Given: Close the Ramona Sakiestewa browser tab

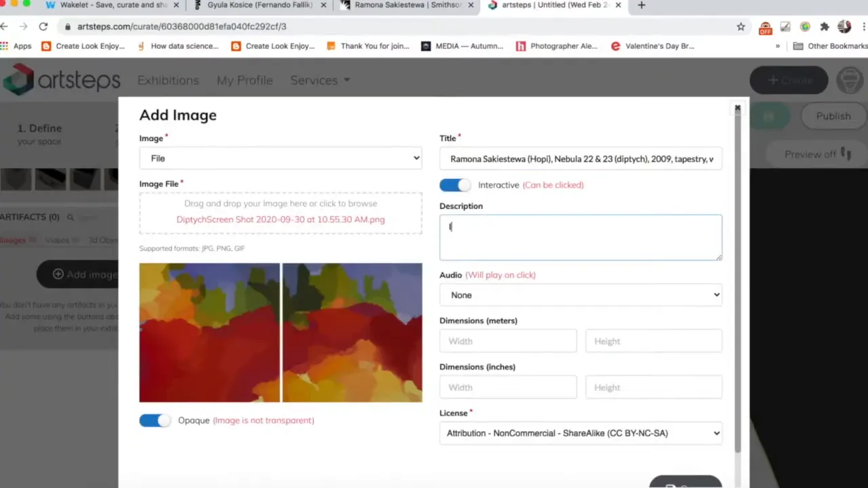Looking at the screenshot, I should (471, 5).
